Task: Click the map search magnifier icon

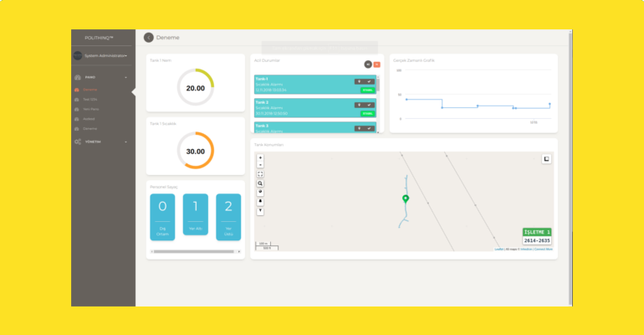Action: point(260,183)
